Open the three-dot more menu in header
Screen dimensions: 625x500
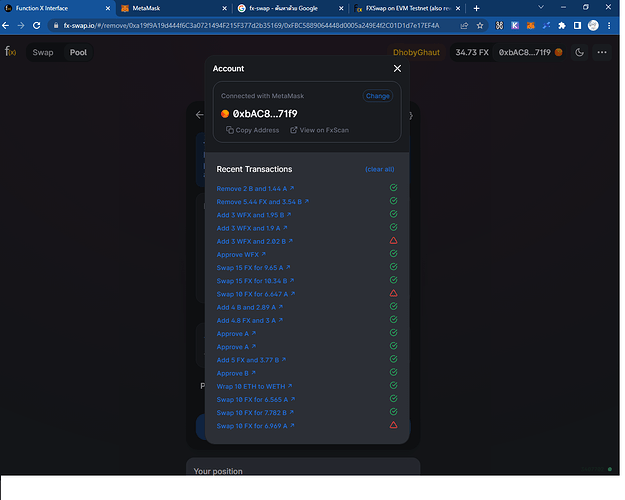coord(602,52)
